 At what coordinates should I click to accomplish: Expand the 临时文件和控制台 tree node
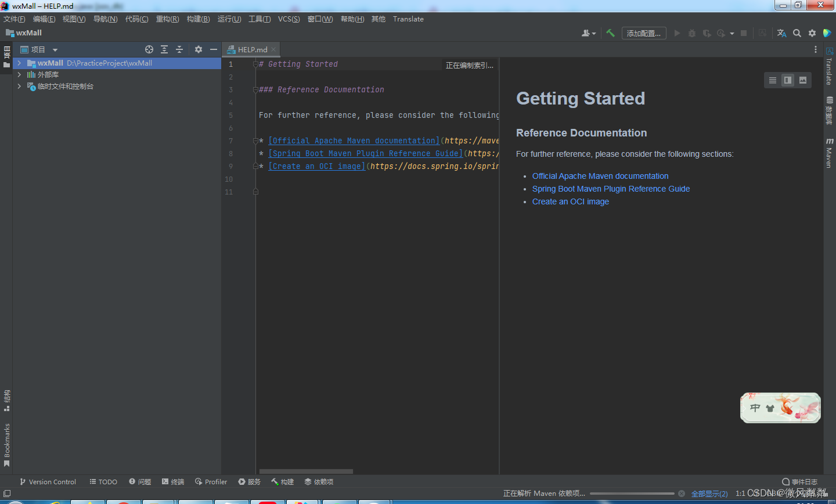[19, 86]
